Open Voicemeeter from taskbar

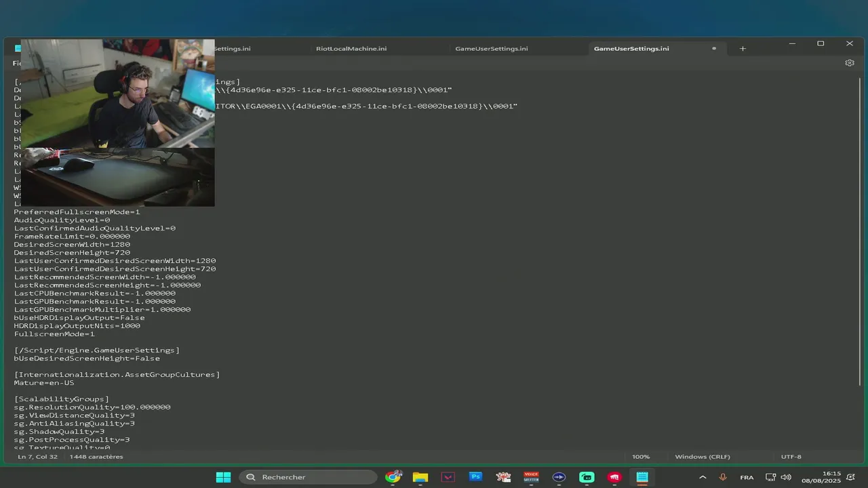531,477
